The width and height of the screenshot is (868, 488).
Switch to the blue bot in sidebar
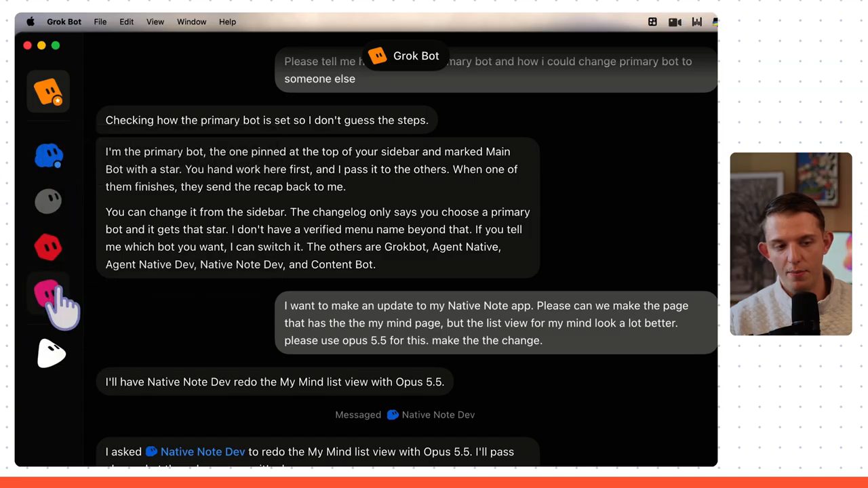pos(48,155)
